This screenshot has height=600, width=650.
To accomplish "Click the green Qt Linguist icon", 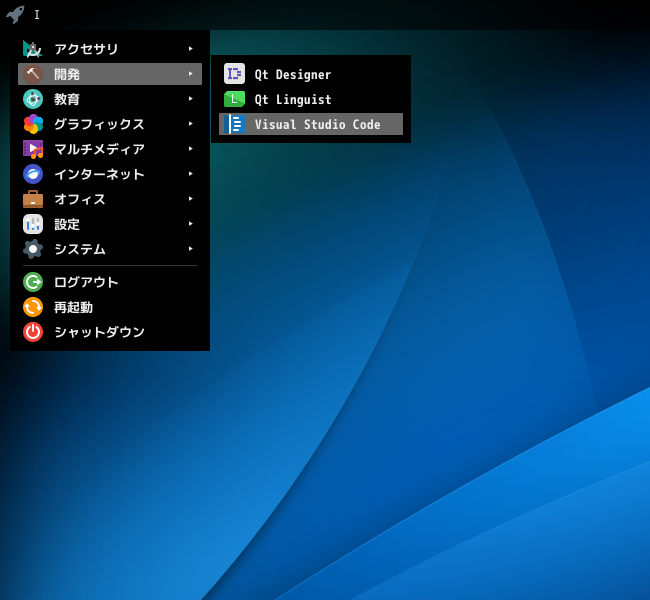I will click(234, 99).
